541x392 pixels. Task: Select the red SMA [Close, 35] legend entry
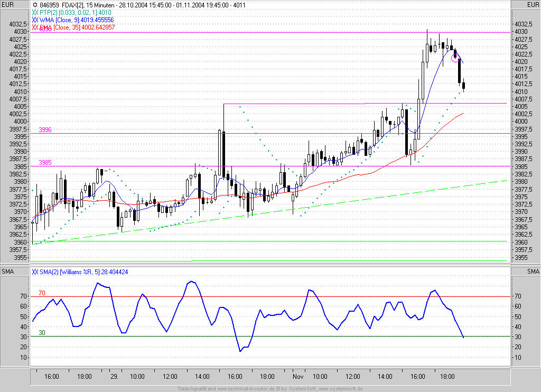[73, 27]
